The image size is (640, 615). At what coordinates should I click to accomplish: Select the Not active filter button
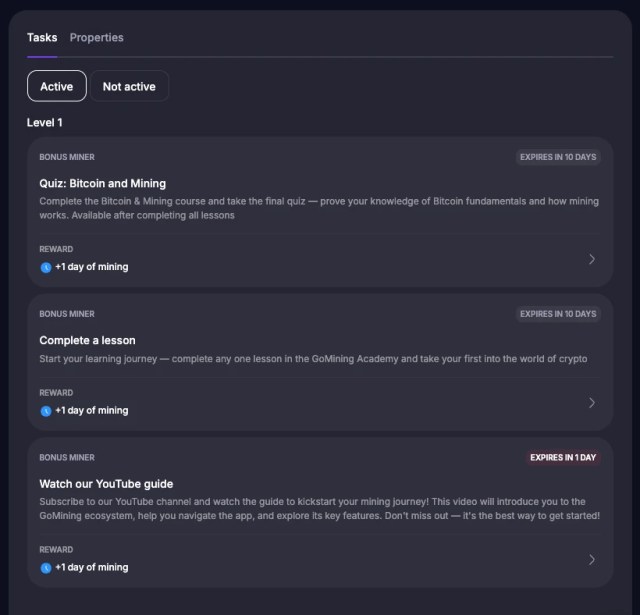point(129,86)
